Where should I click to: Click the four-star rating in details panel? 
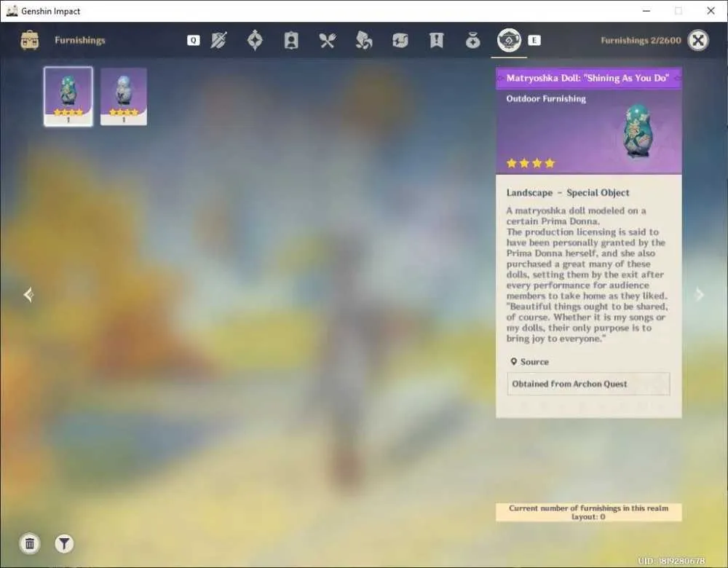530,163
